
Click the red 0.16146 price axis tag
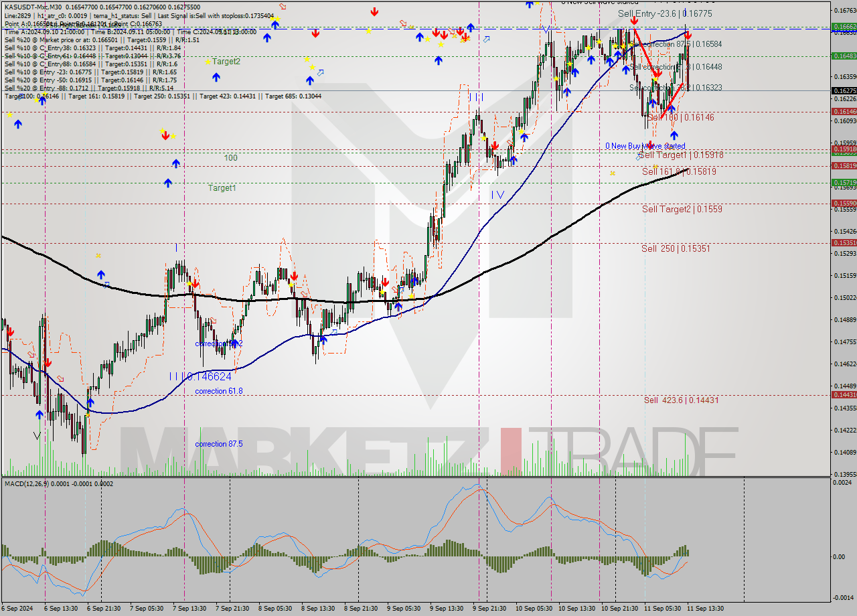pyautogui.click(x=843, y=111)
